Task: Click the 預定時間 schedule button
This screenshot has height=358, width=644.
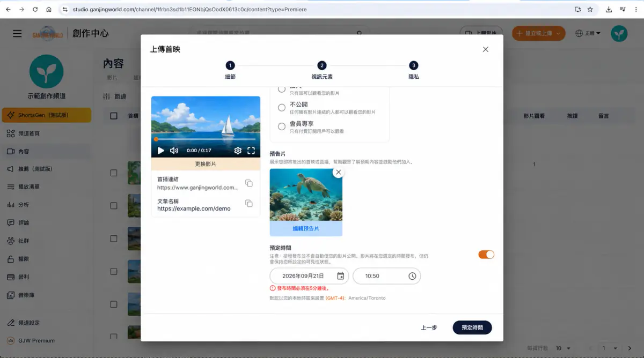Action: click(x=472, y=327)
